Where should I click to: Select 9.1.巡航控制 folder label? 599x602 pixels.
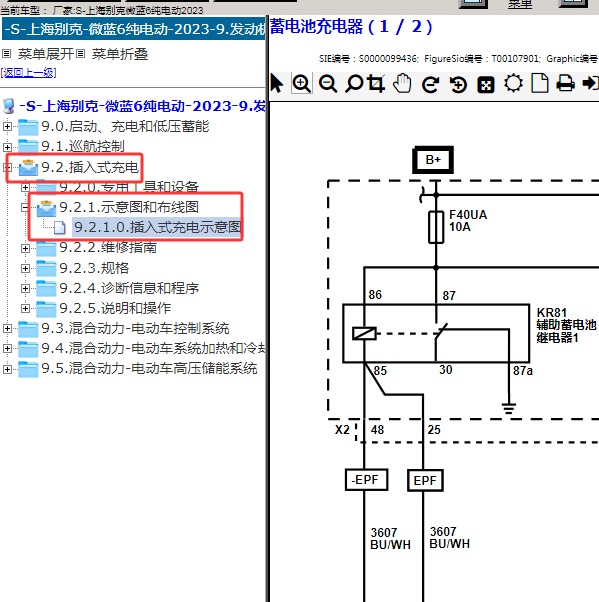tap(83, 147)
